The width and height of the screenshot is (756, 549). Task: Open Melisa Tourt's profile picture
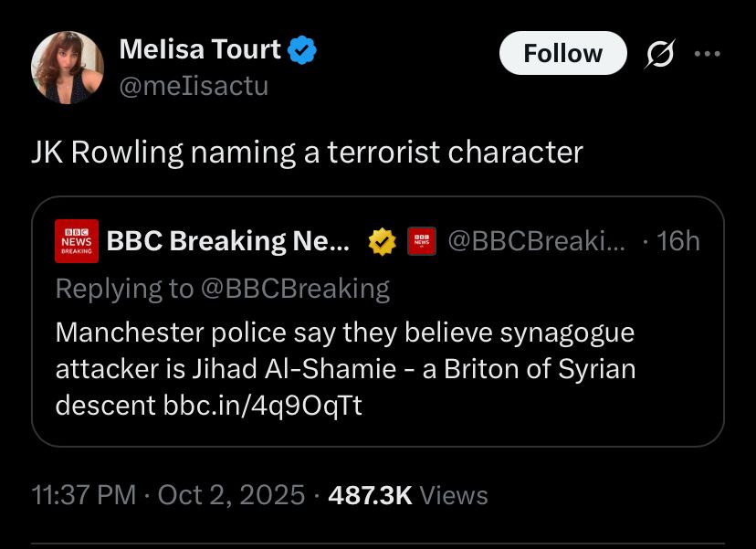68,68
